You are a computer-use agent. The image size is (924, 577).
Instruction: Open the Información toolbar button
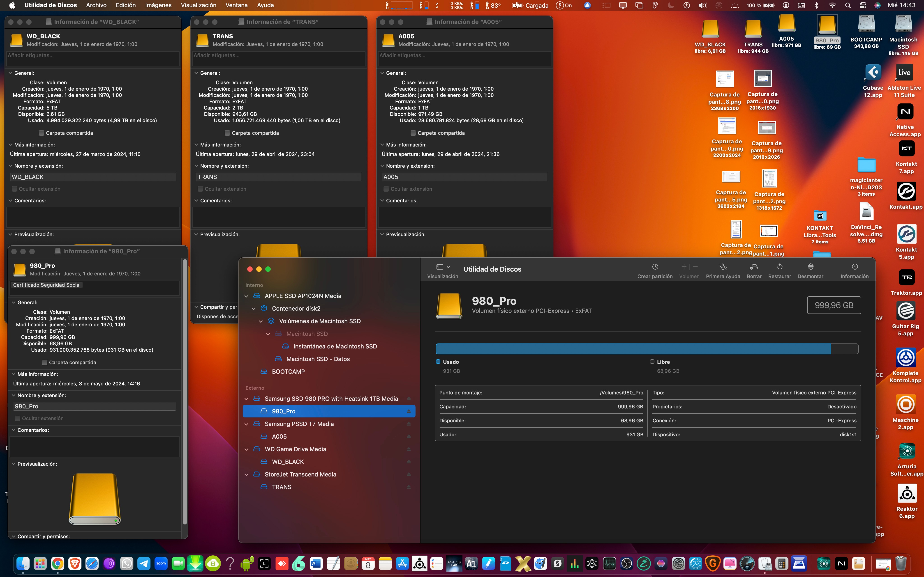(x=855, y=267)
